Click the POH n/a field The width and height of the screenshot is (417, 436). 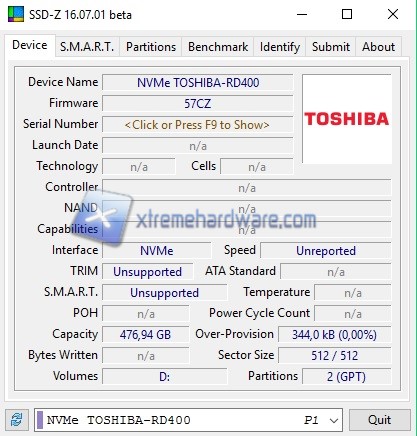[146, 314]
